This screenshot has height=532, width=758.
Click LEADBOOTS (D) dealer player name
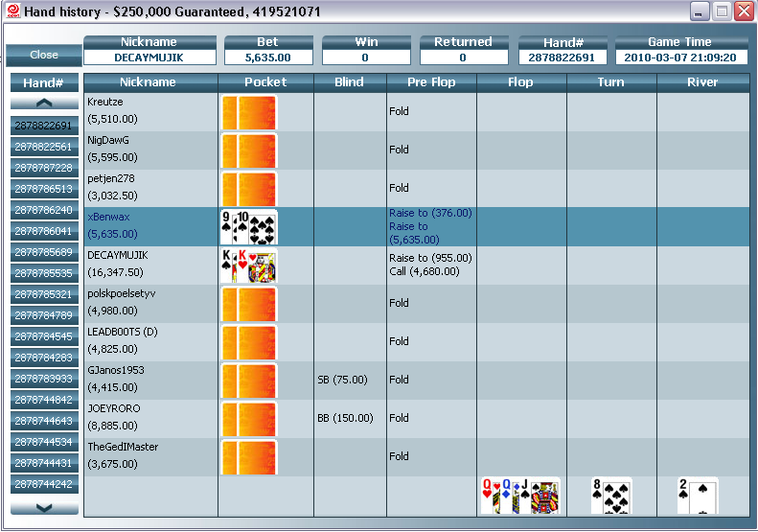pos(123,332)
